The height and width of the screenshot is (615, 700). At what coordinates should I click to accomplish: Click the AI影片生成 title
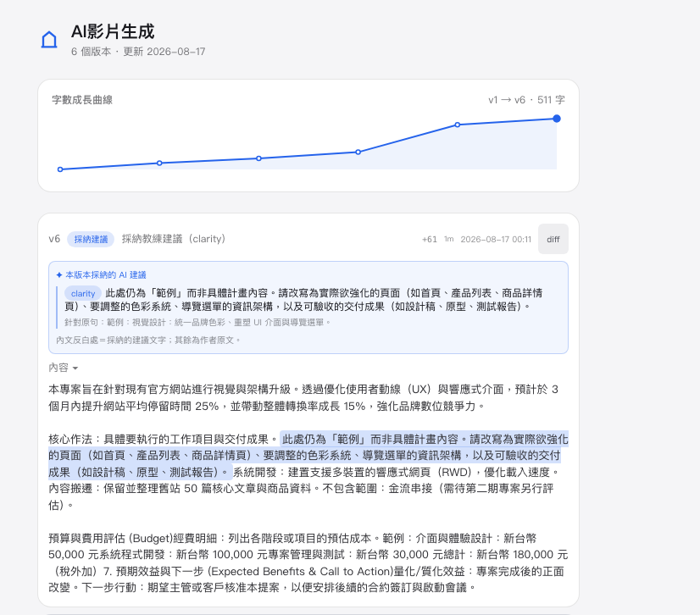(113, 31)
